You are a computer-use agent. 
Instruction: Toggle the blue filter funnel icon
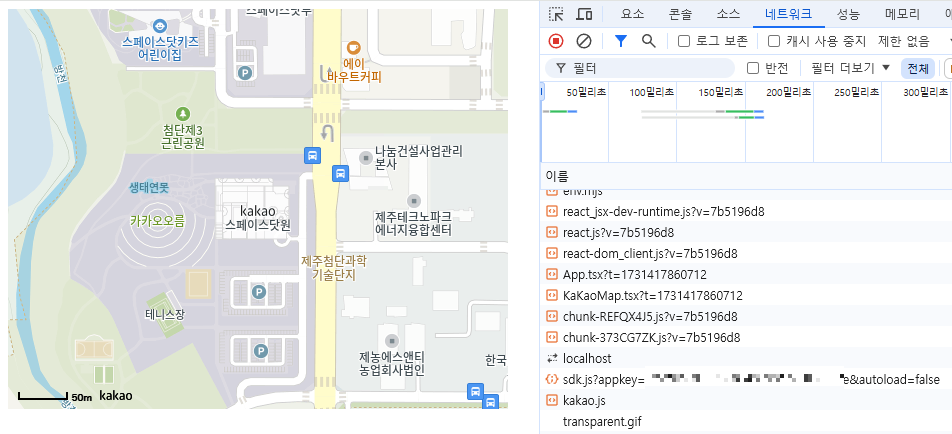pos(620,41)
